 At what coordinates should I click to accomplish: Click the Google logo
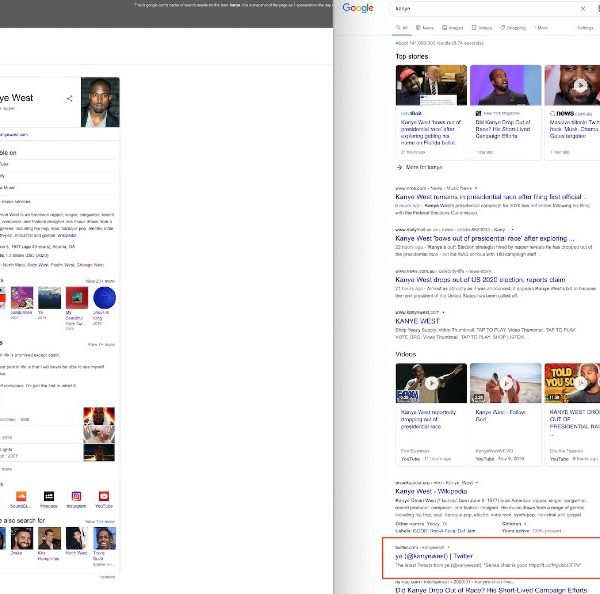point(357,8)
